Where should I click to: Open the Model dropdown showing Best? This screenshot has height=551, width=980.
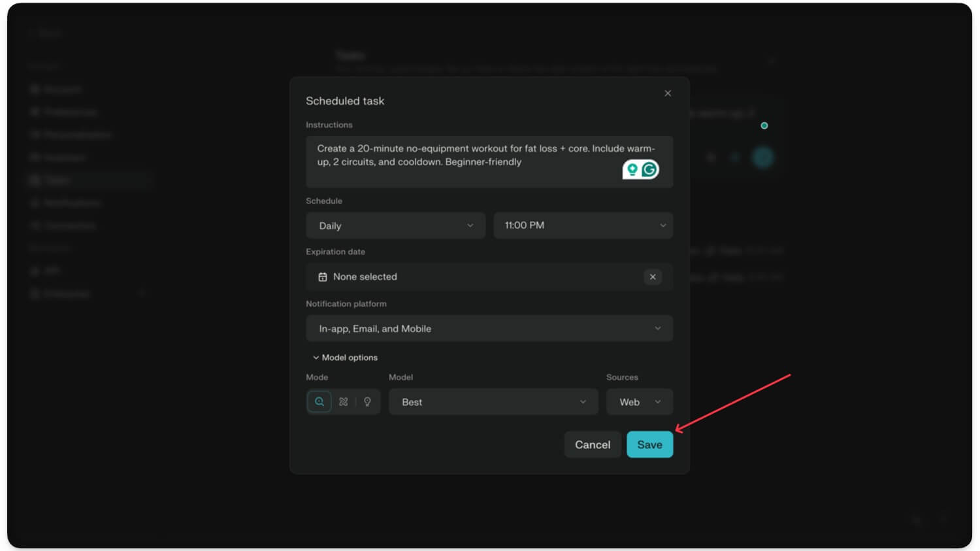[493, 401]
